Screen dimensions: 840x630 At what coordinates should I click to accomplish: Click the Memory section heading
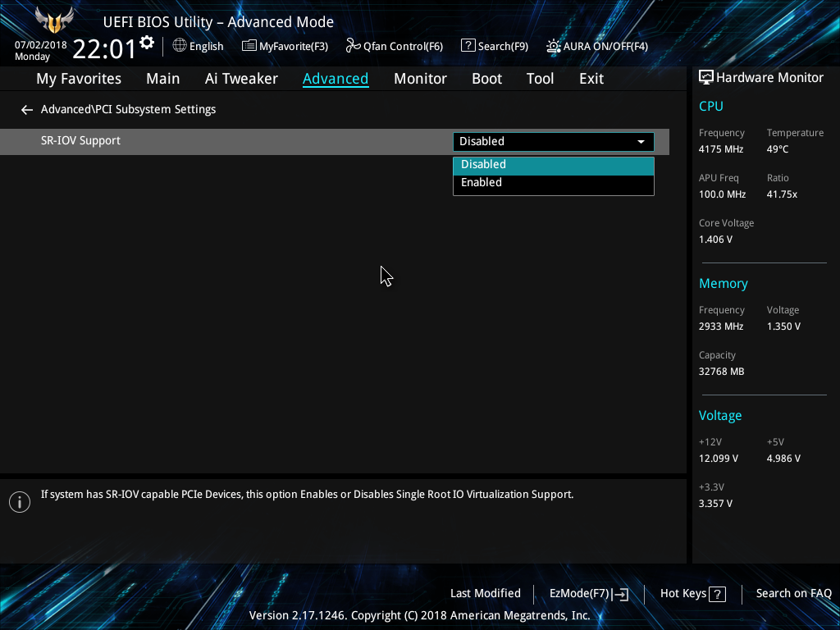pos(724,284)
